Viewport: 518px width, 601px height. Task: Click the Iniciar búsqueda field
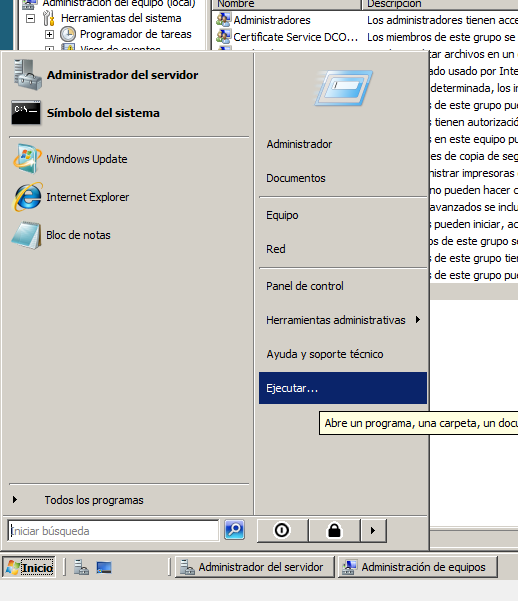coord(113,531)
